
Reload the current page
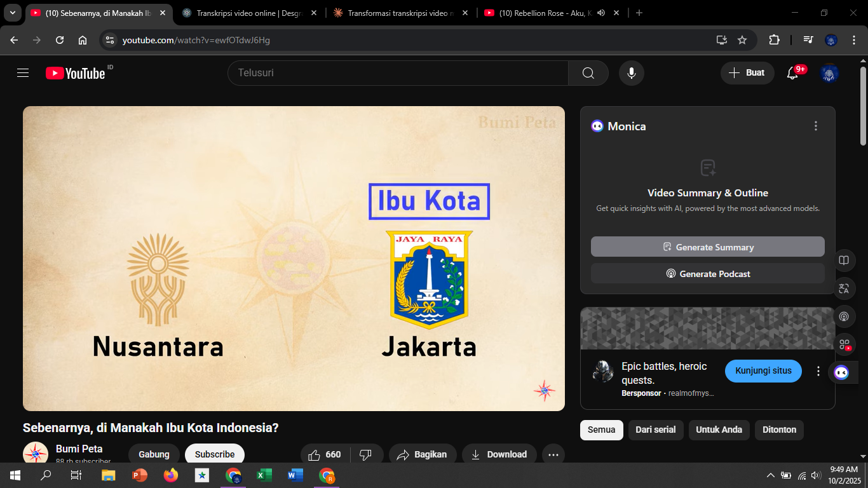click(60, 40)
